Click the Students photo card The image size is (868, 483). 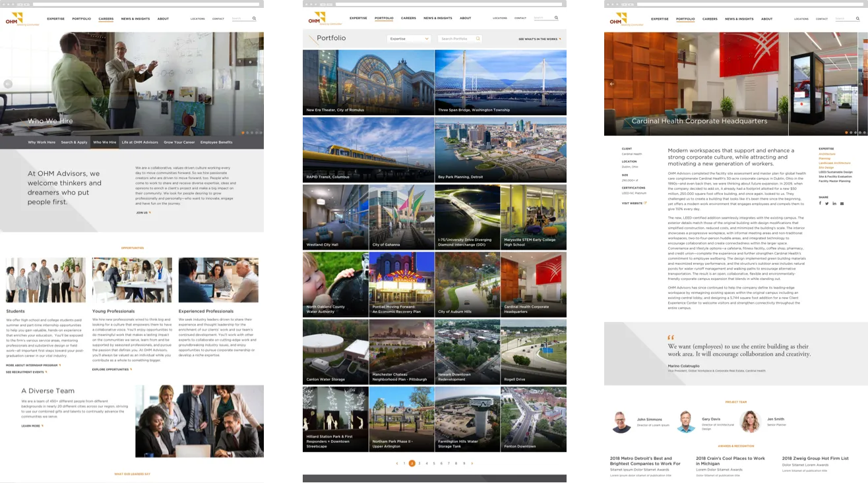click(46, 280)
